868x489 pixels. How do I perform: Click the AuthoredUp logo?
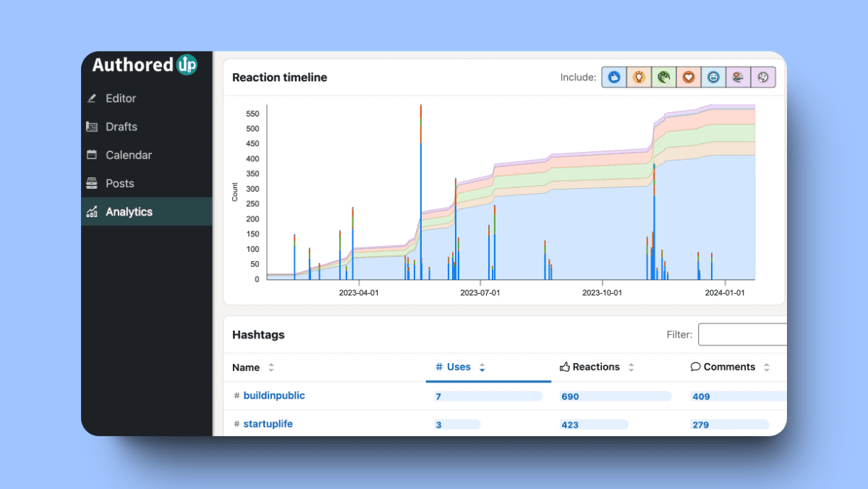coord(145,64)
